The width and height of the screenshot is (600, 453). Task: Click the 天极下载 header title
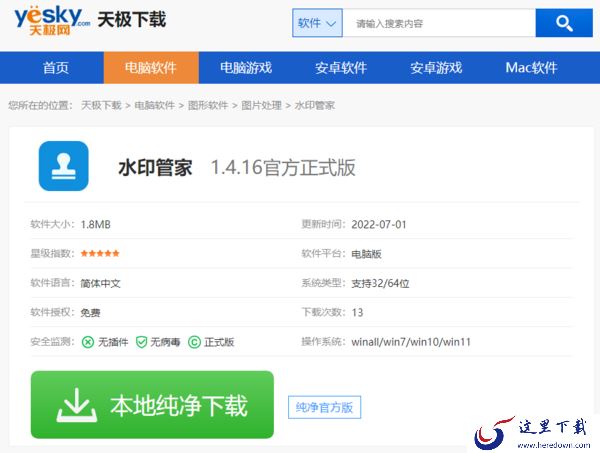click(132, 20)
